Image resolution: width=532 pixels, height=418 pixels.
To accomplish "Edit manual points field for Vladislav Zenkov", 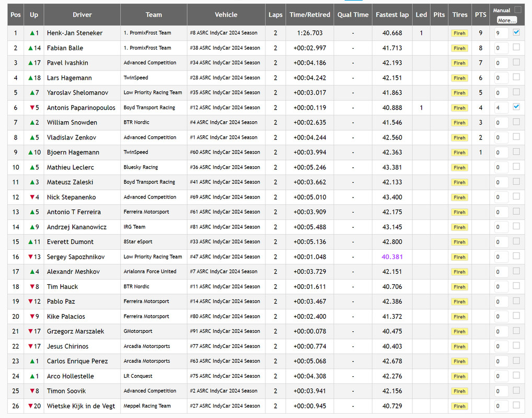I will click(501, 138).
